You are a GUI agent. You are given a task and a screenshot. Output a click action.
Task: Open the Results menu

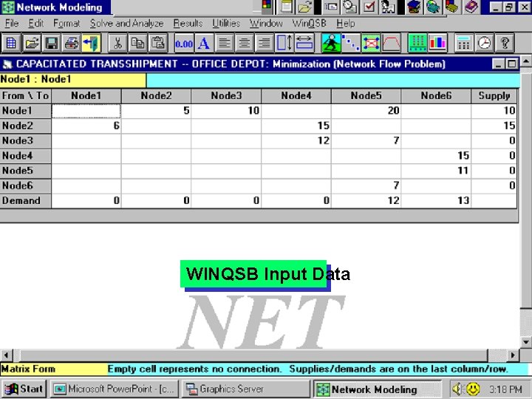pyautogui.click(x=188, y=24)
